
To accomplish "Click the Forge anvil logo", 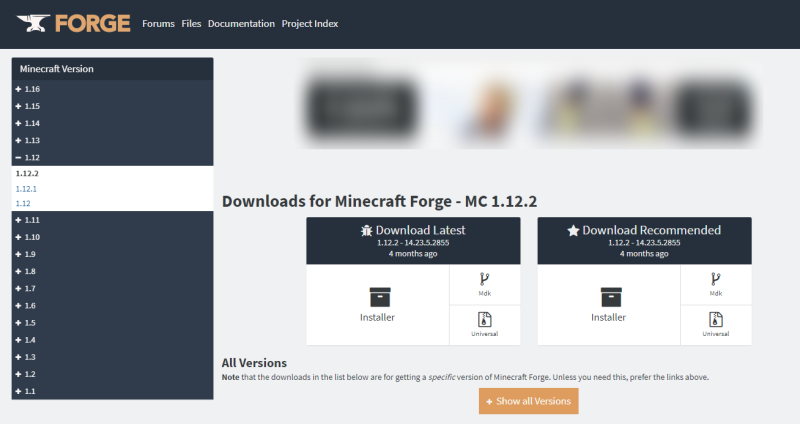I will [33, 23].
